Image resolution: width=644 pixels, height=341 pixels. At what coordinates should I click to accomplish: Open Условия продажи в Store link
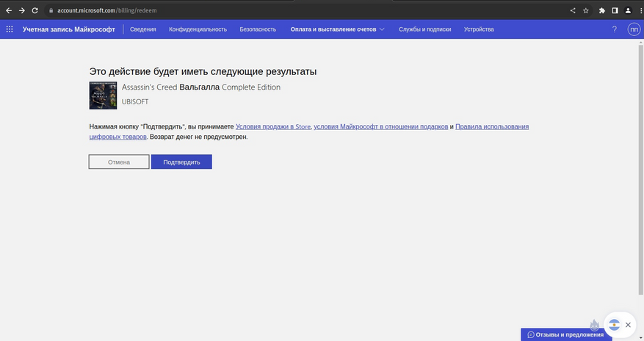273,126
